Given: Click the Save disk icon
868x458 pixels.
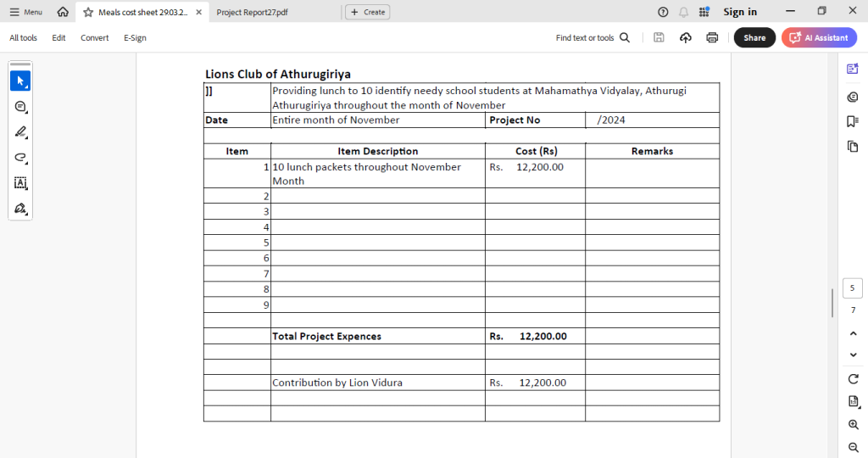Looking at the screenshot, I should tap(659, 37).
